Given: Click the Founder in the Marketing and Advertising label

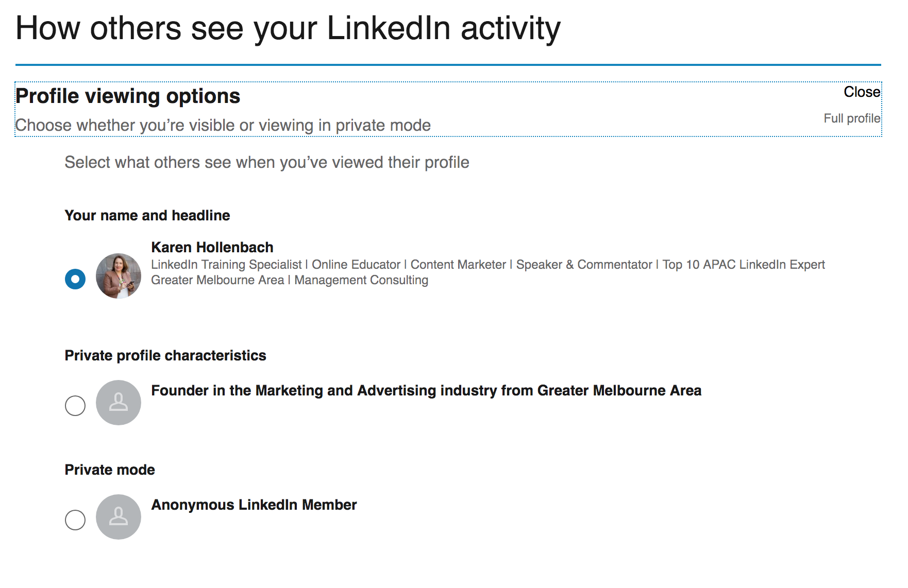Looking at the screenshot, I should point(426,391).
